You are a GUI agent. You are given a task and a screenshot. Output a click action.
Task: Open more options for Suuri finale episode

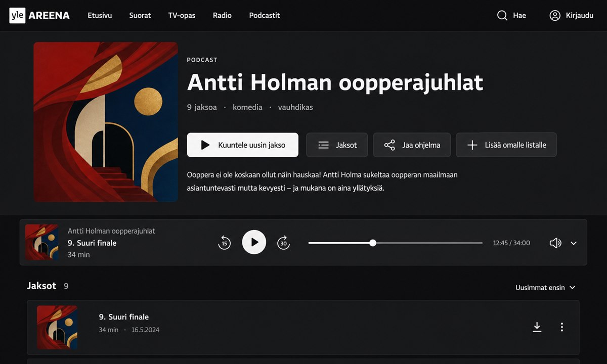561,327
